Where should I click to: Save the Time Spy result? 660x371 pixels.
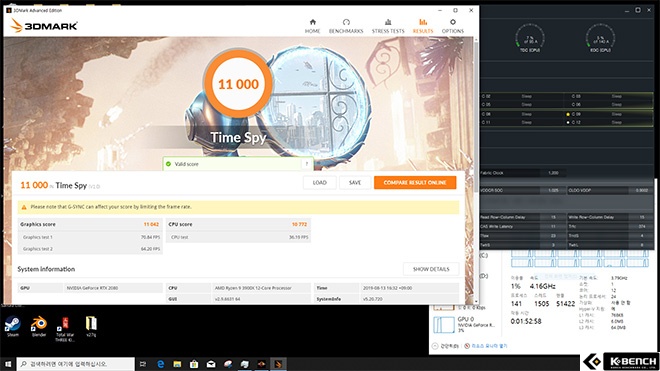click(x=355, y=182)
